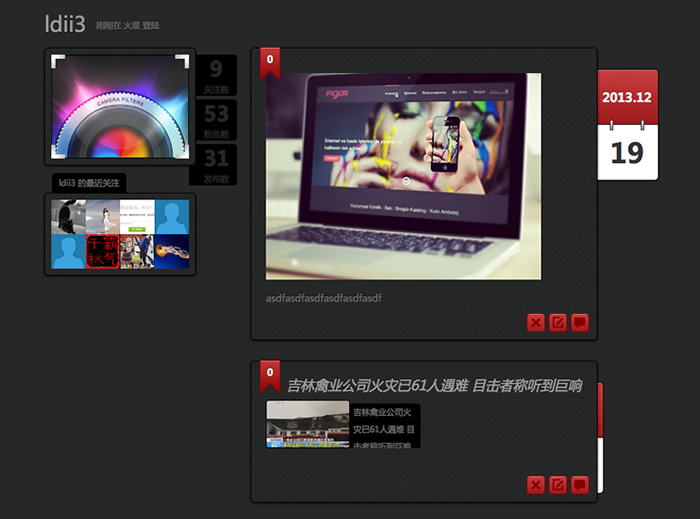The width and height of the screenshot is (700, 519).
Task: Open the news video thumbnail in second post
Action: (307, 424)
